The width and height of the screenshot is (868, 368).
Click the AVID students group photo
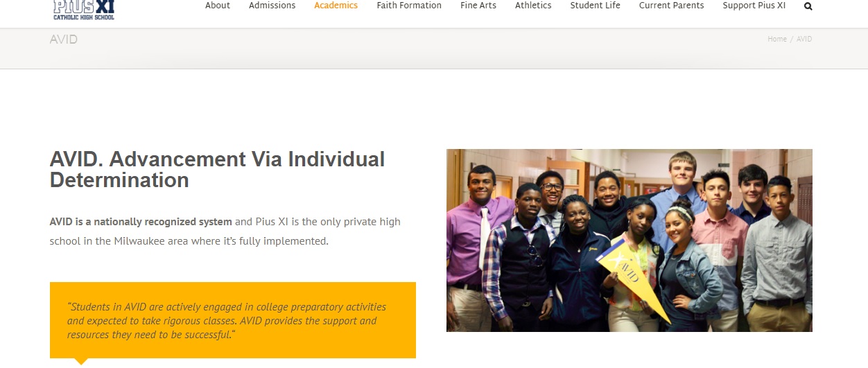[x=630, y=240]
